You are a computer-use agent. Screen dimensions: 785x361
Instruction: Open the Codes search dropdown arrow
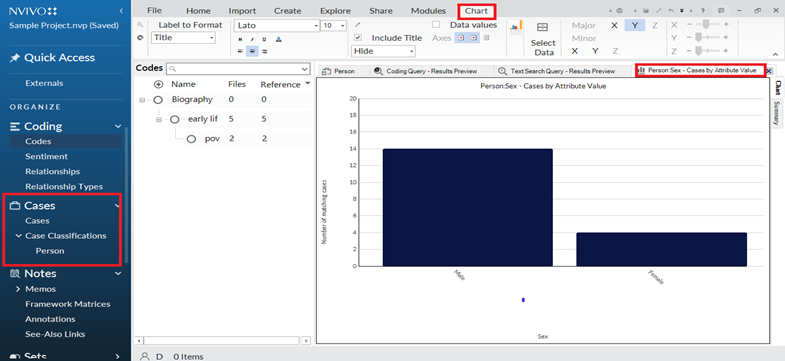305,69
